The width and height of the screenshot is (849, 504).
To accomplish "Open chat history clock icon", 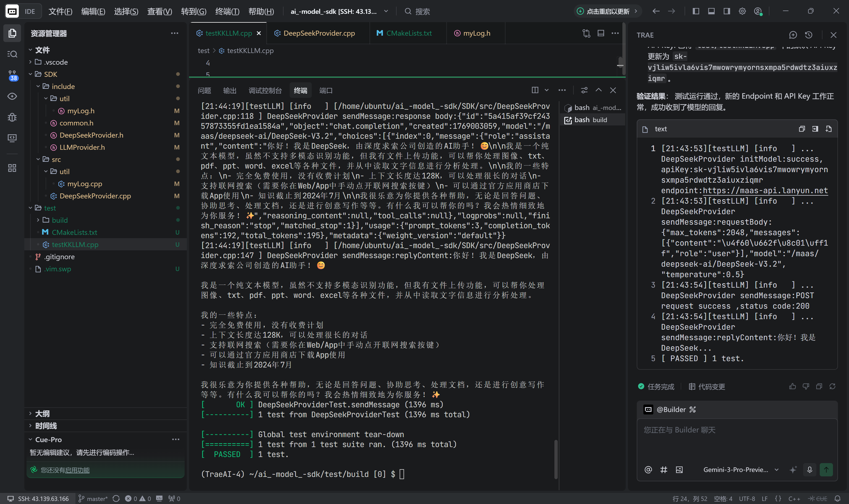I will coord(809,35).
